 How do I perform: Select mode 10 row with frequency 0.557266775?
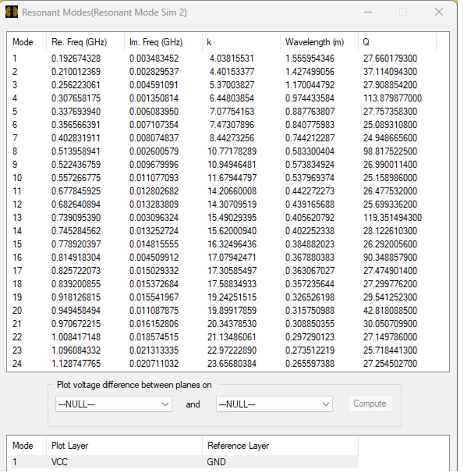pyautogui.click(x=223, y=178)
